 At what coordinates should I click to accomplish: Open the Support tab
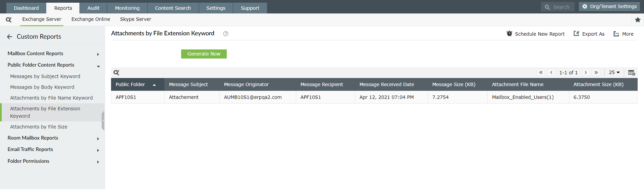pyautogui.click(x=250, y=8)
